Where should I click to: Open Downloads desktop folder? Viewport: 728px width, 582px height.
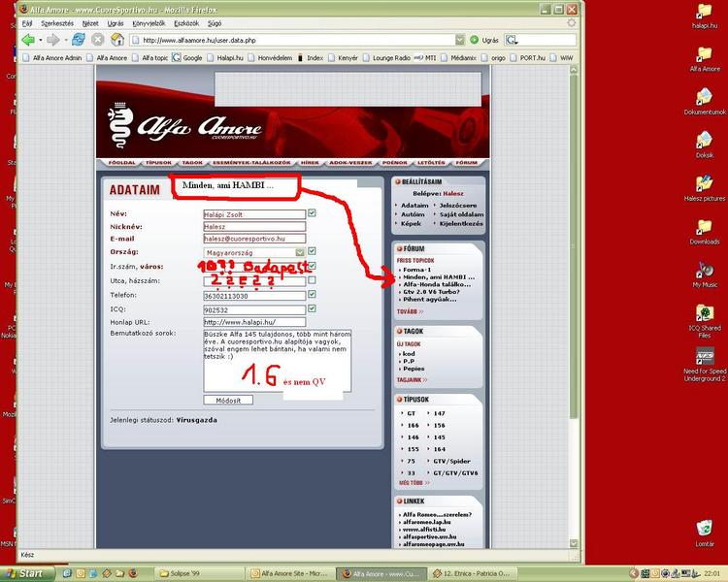click(705, 232)
